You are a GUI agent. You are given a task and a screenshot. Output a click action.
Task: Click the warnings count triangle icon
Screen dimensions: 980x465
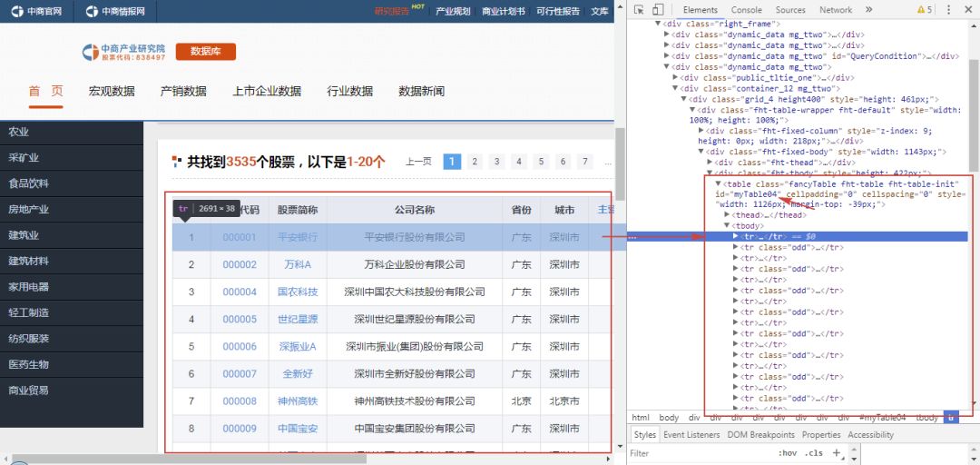(921, 10)
